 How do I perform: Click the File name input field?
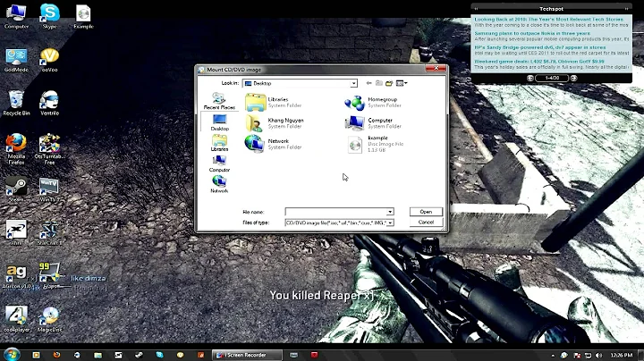(336, 212)
